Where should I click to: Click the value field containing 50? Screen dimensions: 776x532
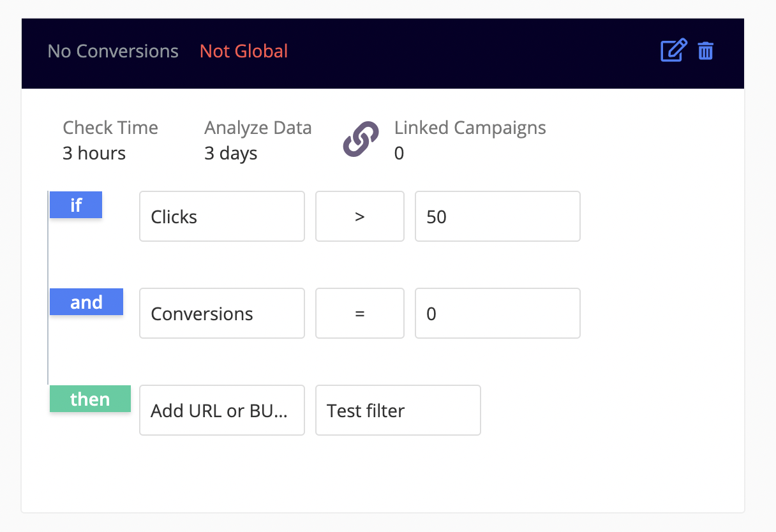[497, 216]
